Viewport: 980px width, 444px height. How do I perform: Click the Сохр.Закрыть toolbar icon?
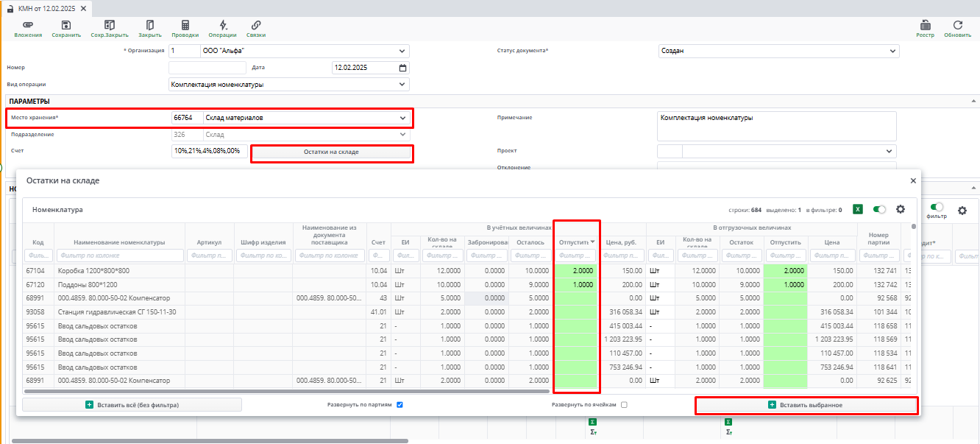(x=110, y=25)
